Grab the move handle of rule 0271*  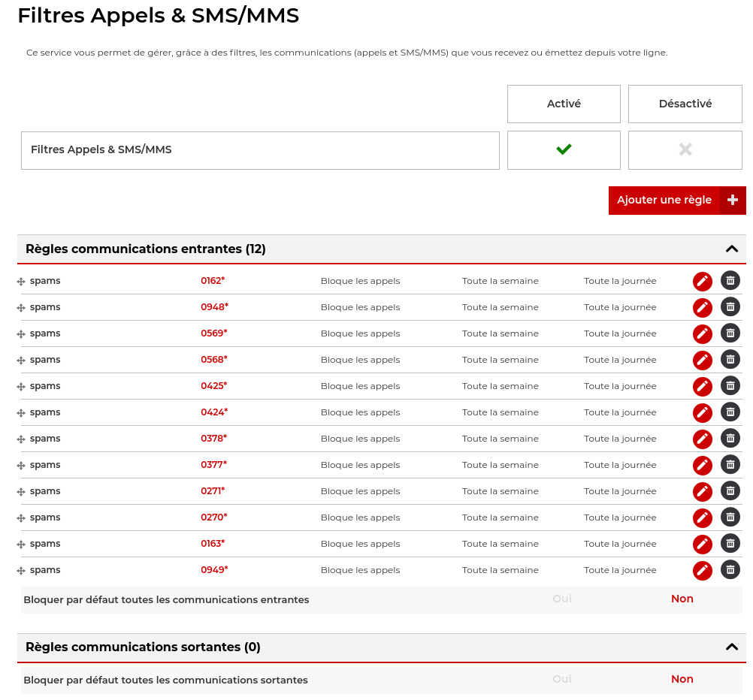pyautogui.click(x=20, y=492)
